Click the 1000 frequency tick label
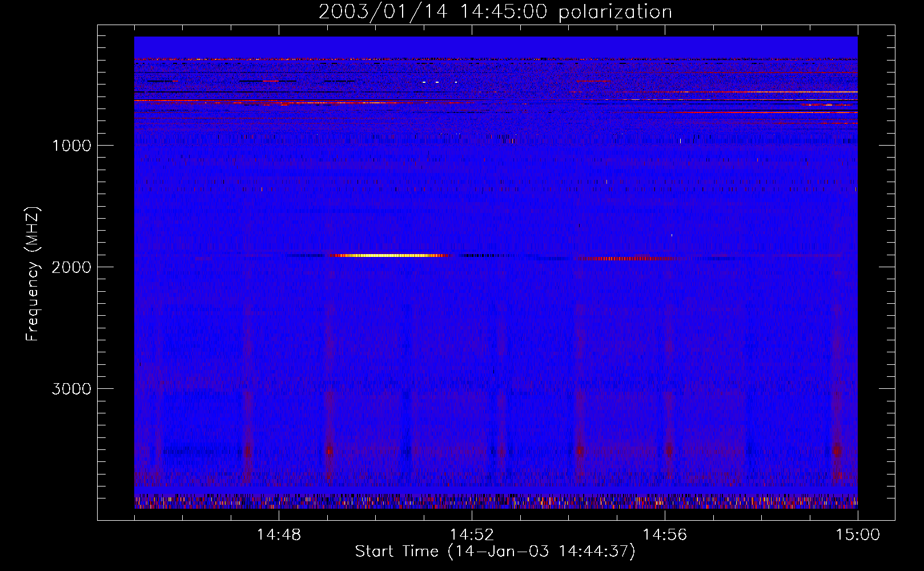The width and height of the screenshot is (924, 571). point(71,146)
